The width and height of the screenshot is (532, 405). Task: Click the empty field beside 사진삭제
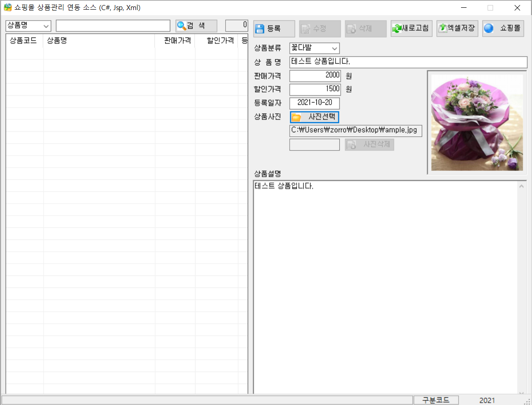coord(315,145)
